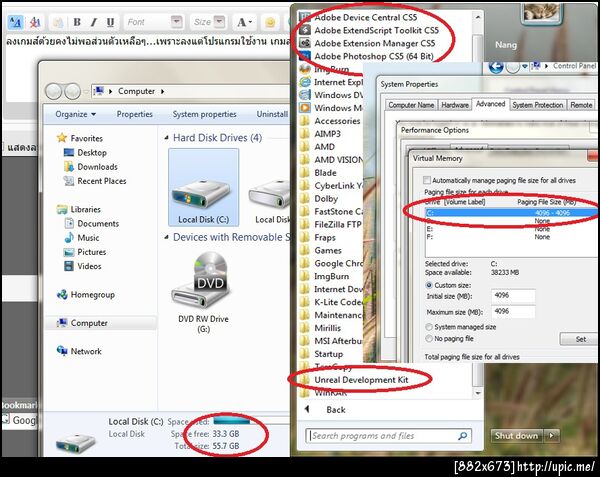Open the Shut down options arrow

pos(551,436)
